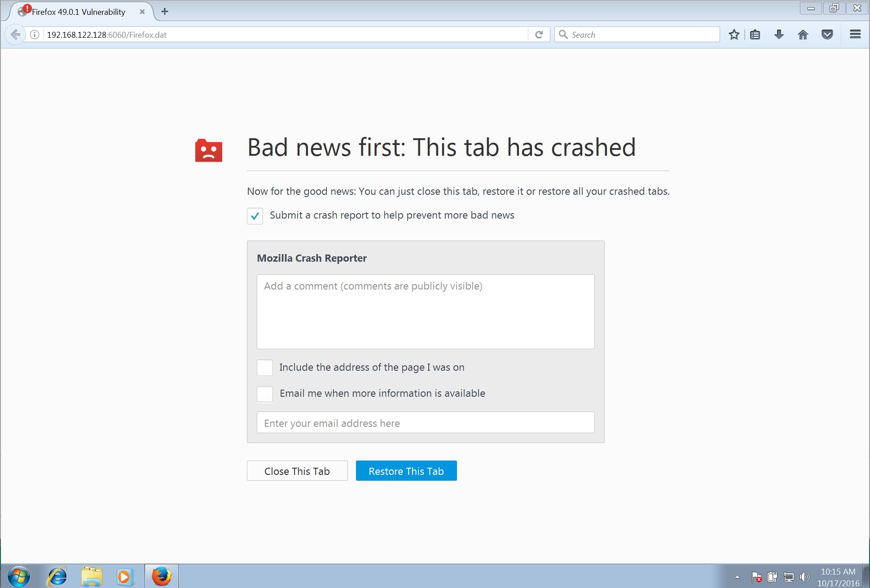870x588 pixels.
Task: Focus the Add a comment text area
Action: (426, 312)
